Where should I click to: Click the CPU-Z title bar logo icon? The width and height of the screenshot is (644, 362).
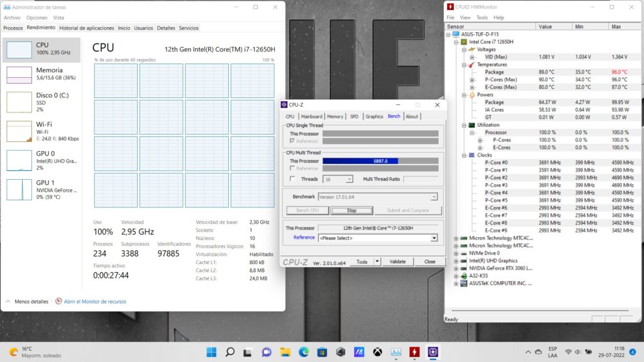[284, 105]
